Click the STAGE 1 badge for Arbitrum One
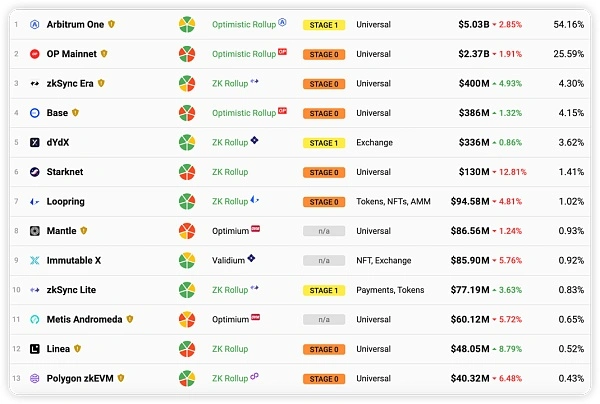The height and width of the screenshot is (404, 600). click(x=324, y=25)
